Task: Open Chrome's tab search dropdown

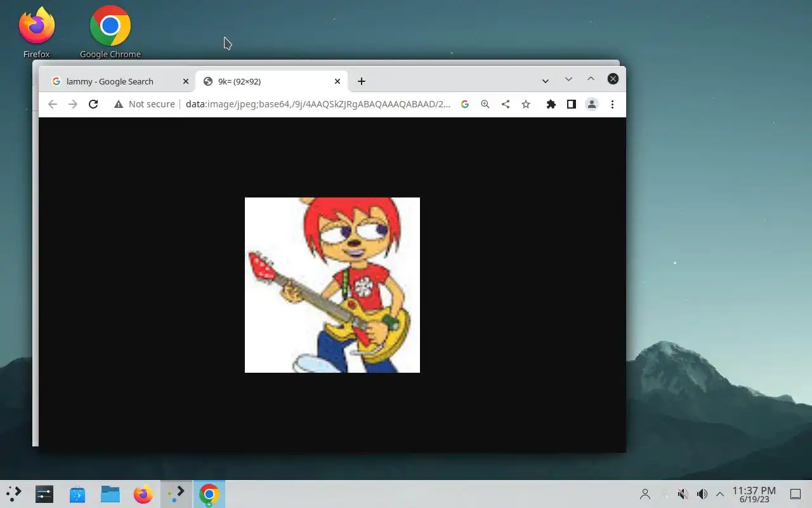Action: pos(546,81)
